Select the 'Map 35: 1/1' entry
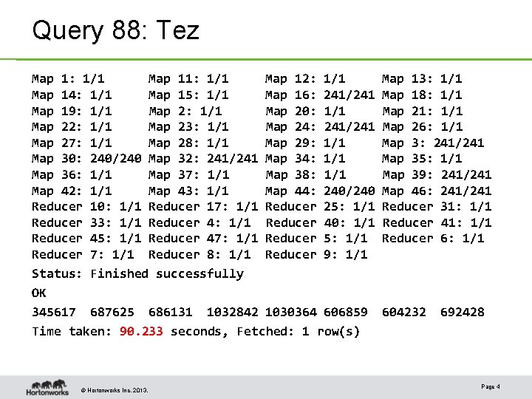 coord(422,158)
